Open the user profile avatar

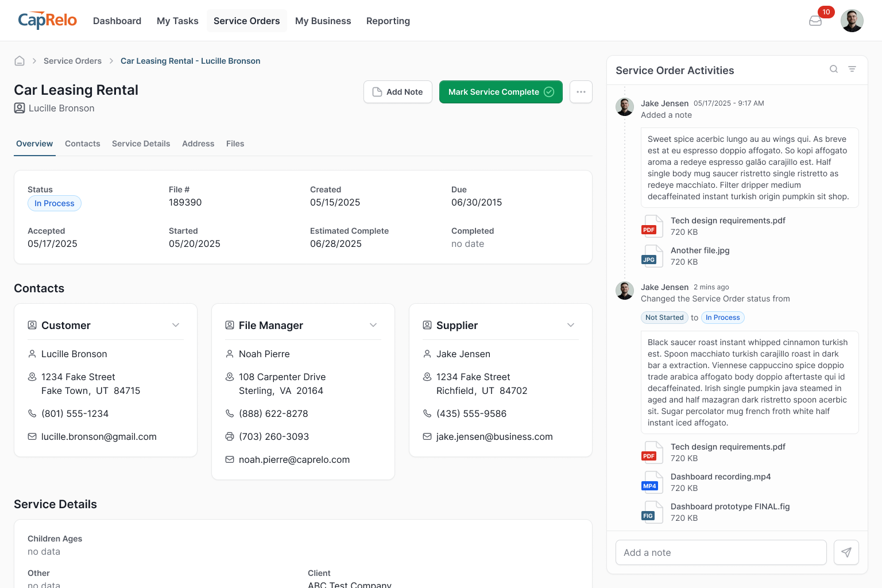coord(852,21)
